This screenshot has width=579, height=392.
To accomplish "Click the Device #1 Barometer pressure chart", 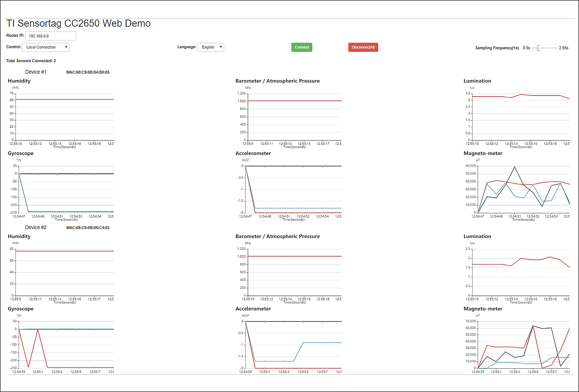I will point(289,117).
